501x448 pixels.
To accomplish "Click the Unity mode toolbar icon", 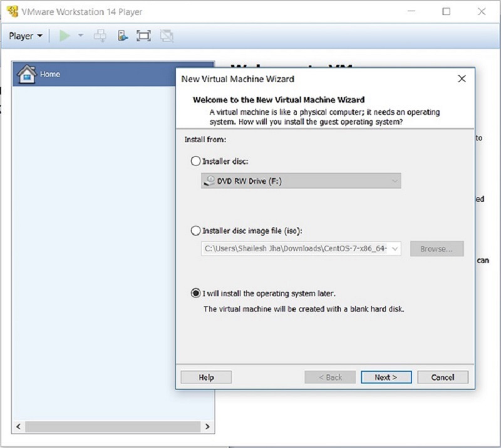I will 166,36.
